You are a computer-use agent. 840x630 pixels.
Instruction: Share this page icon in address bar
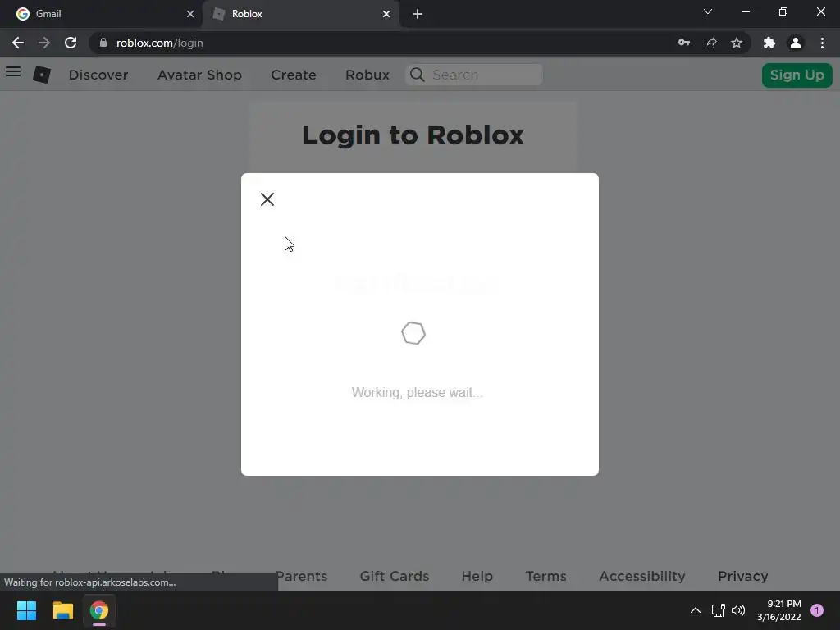[710, 43]
